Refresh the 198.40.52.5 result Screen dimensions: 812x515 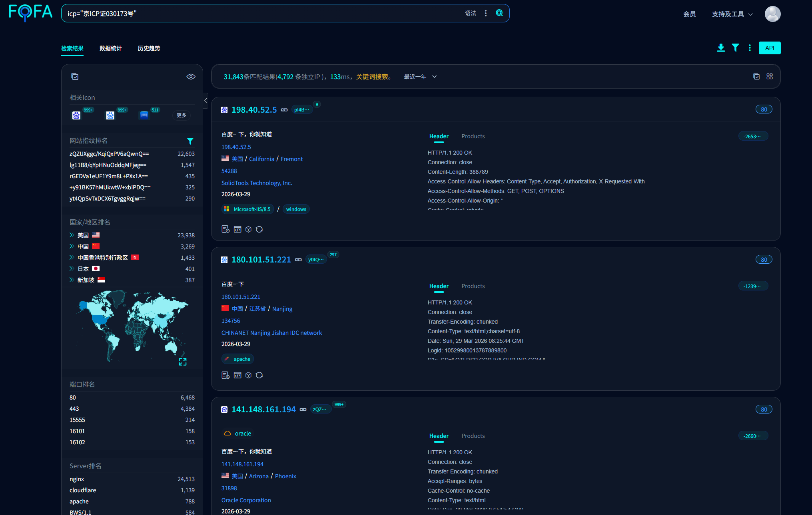pos(259,229)
